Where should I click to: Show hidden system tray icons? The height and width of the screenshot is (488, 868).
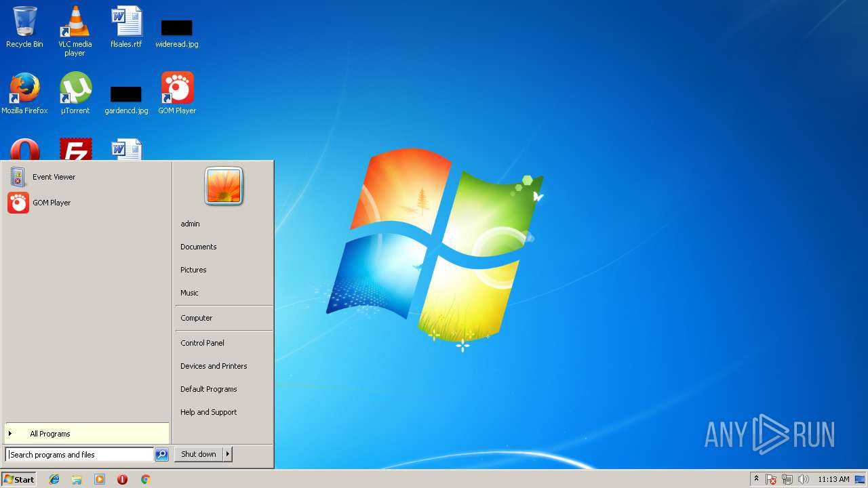[757, 479]
